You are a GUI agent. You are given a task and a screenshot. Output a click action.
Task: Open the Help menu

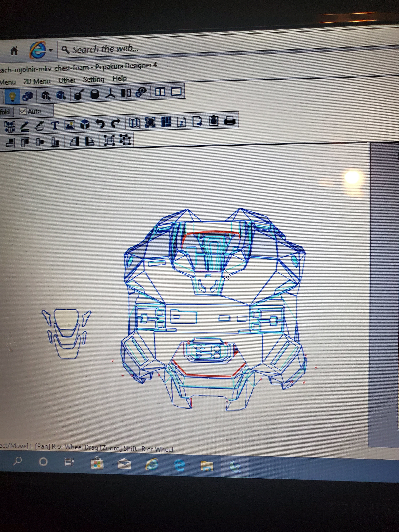click(120, 78)
